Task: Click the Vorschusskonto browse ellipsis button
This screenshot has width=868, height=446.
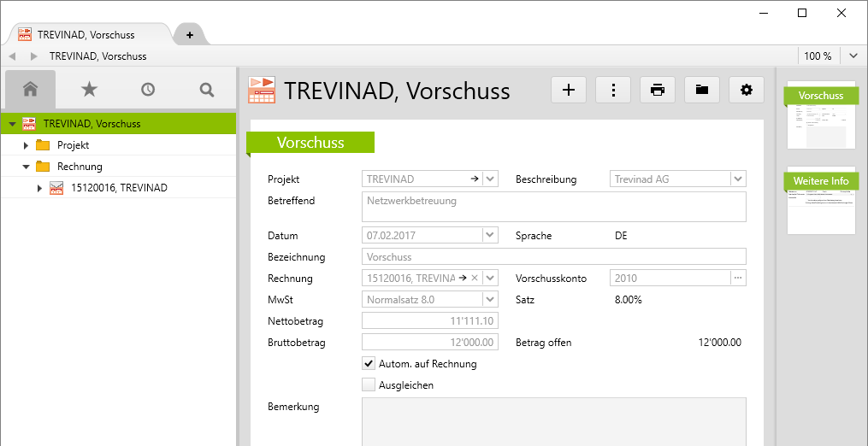Action: 738,278
